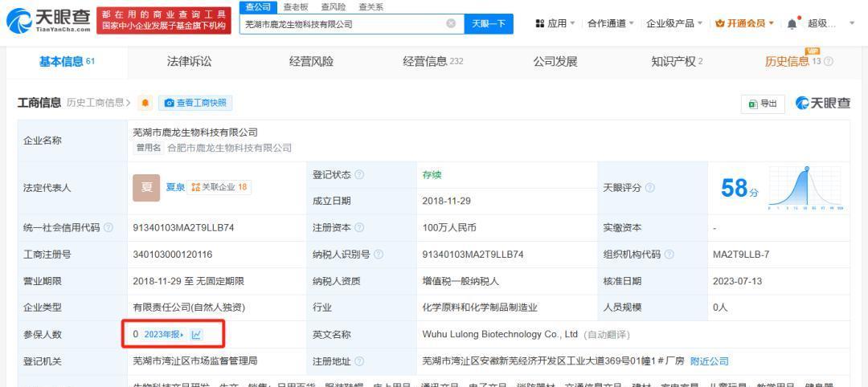Expand the 合作通道 dropdown
Image resolution: width=868 pixels, height=387 pixels.
pos(611,23)
